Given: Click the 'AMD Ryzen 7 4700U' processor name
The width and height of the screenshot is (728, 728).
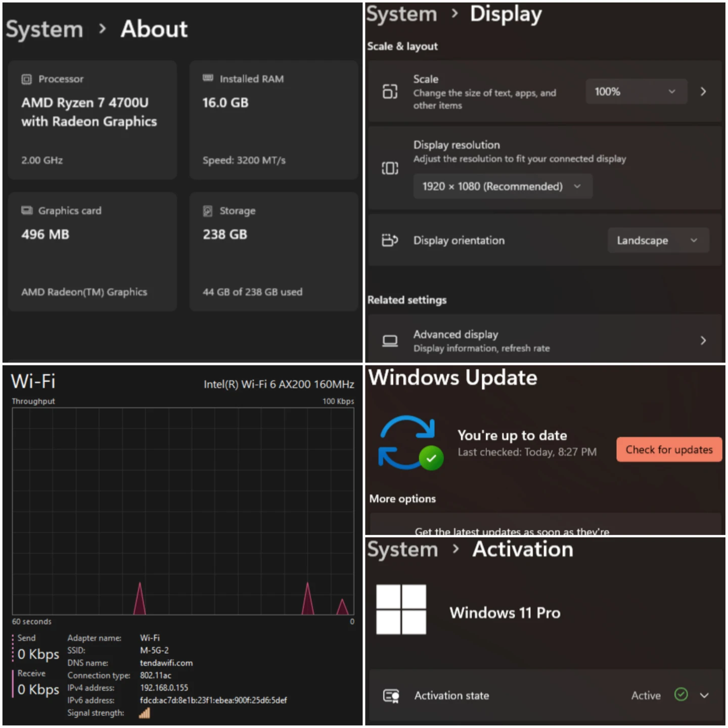Looking at the screenshot, I should click(85, 103).
